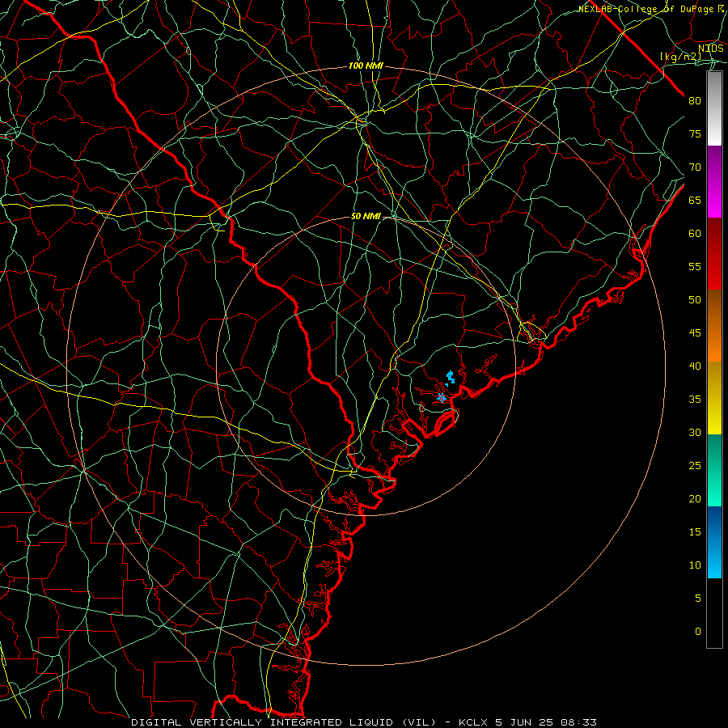The image size is (728, 728).
Task: Select the 55 value on the scale
Action: tap(695, 266)
